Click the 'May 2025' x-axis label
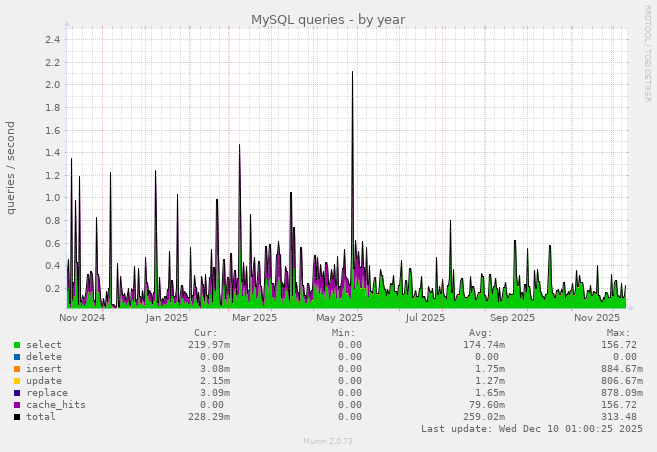 [x=339, y=318]
